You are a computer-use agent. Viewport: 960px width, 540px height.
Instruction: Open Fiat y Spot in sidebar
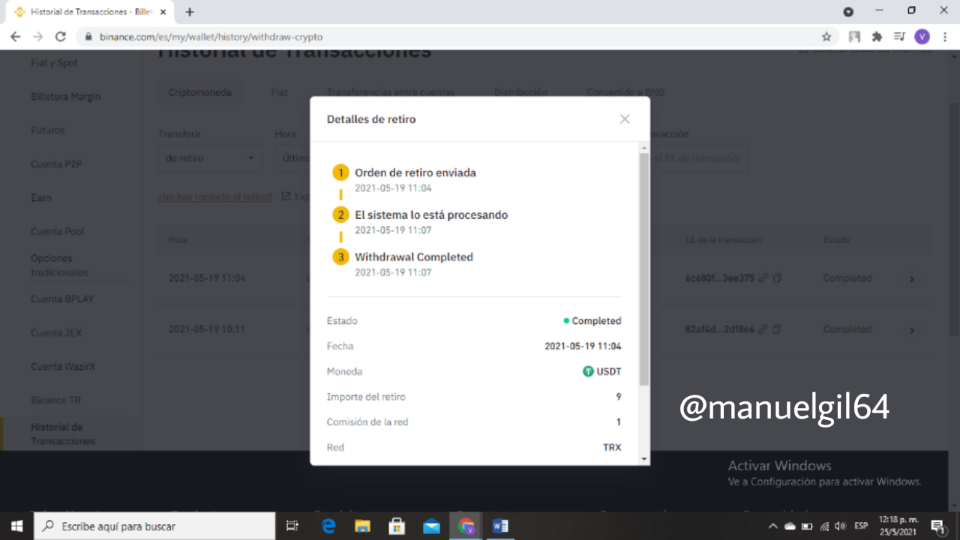(x=54, y=63)
